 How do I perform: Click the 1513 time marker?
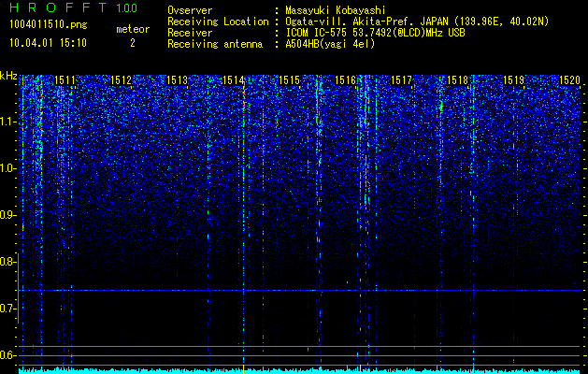click(177, 80)
